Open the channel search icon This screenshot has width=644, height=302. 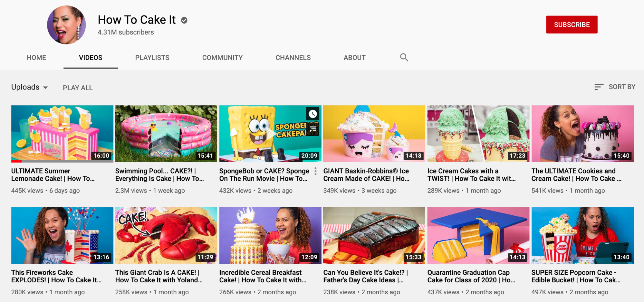[x=404, y=57]
